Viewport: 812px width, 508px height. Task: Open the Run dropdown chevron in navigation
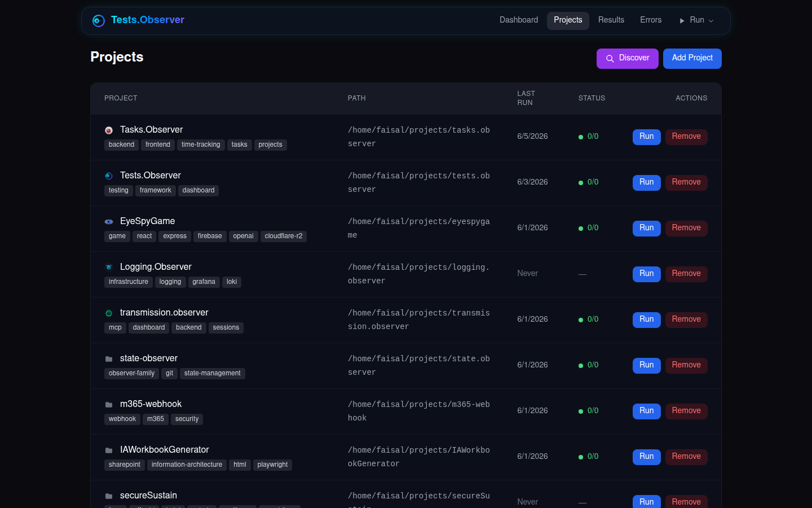[711, 21]
